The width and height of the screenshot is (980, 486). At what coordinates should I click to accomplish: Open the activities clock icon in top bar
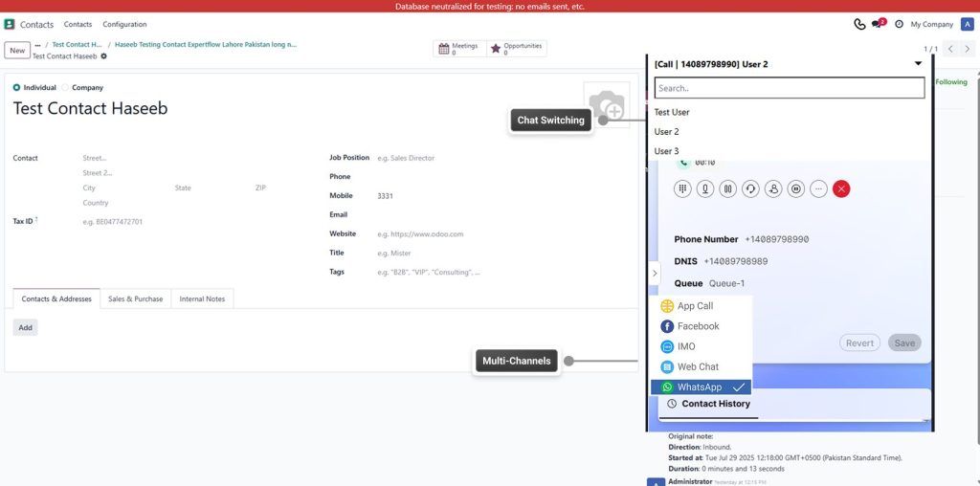point(899,24)
